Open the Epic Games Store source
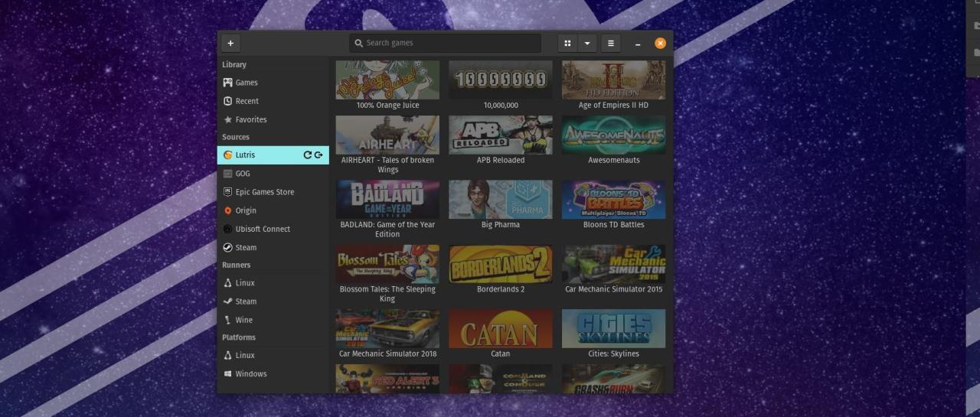 (273, 192)
